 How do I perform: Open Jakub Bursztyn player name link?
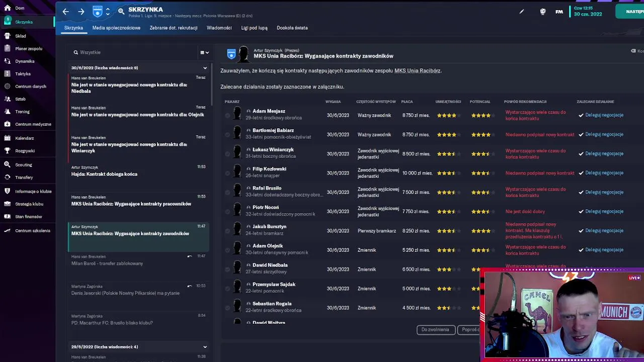pyautogui.click(x=269, y=227)
